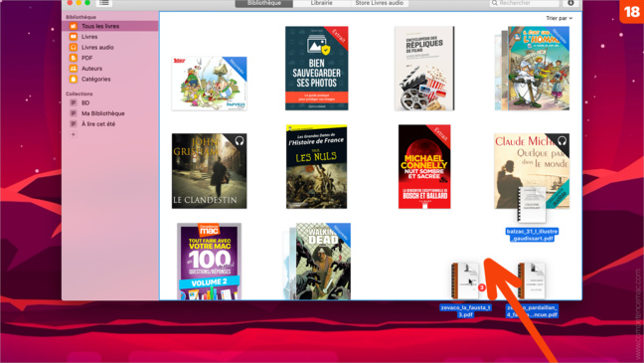Image resolution: width=644 pixels, height=363 pixels.
Task: Click the zevaco_la_fausta_t3.pdf file icon
Action: [465, 281]
